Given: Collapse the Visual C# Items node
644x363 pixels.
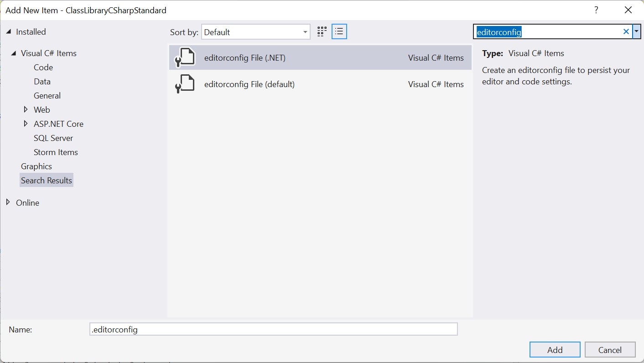Looking at the screenshot, I should pos(14,53).
